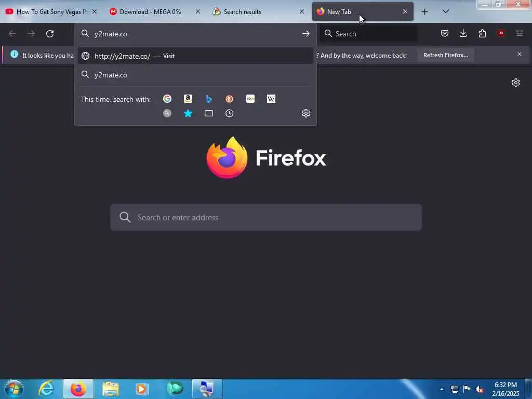Dismiss the welcome back notification bar
Viewport: 532px width, 399px height.
[x=520, y=54]
